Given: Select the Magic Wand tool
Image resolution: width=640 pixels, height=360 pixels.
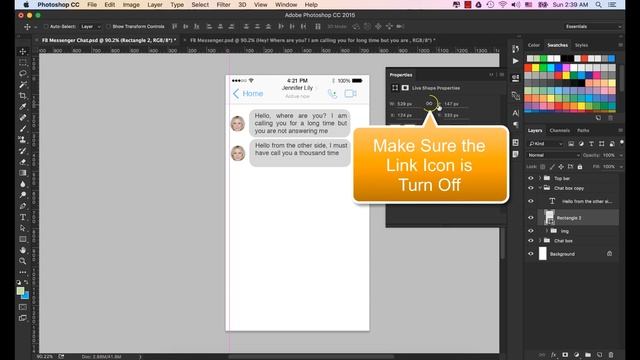Looking at the screenshot, I should tap(23, 84).
